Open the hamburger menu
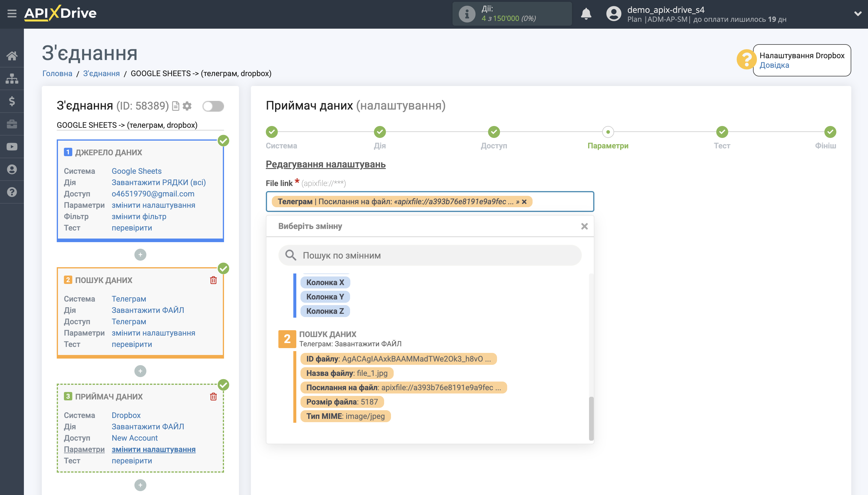Viewport: 868px width, 495px height. (x=12, y=14)
